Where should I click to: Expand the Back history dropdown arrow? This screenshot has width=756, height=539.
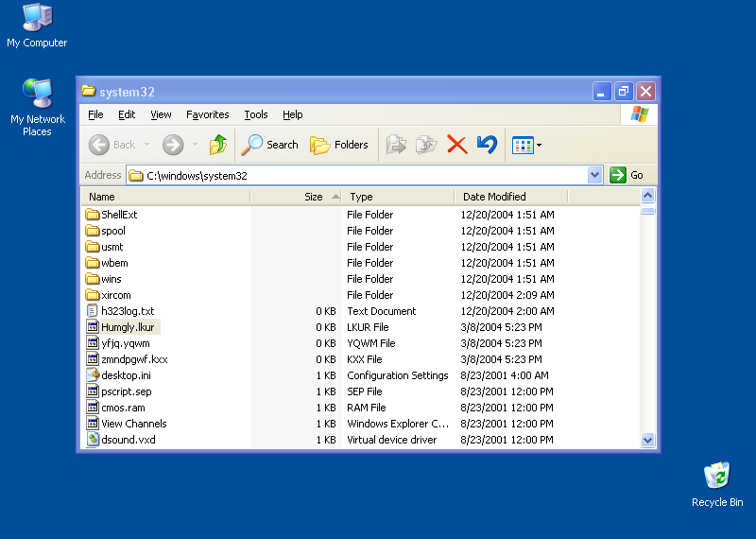click(146, 145)
